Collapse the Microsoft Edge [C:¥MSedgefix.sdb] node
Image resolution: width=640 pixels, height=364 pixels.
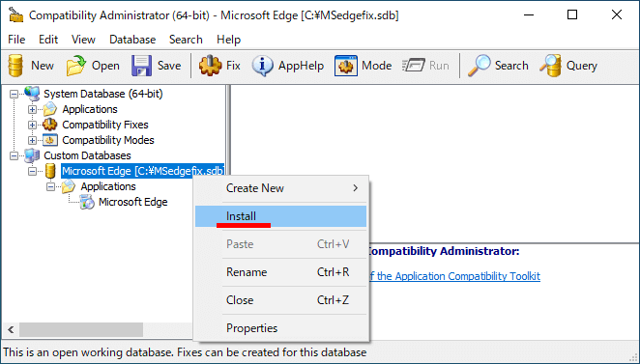32,172
